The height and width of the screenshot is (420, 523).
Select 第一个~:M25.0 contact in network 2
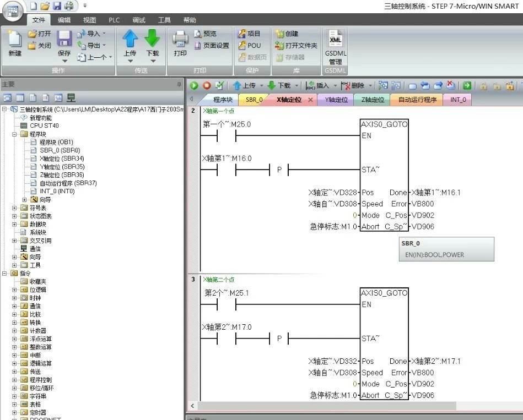click(227, 136)
